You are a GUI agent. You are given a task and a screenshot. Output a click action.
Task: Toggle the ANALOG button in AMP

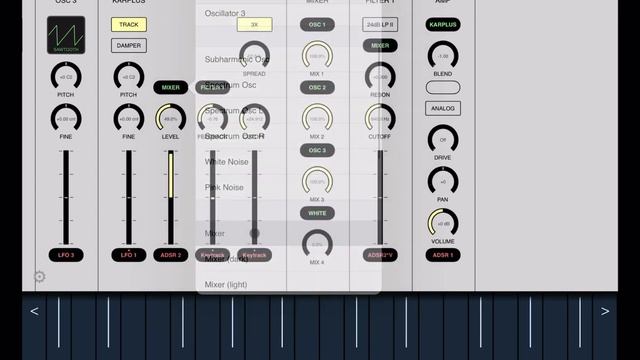pyautogui.click(x=443, y=109)
